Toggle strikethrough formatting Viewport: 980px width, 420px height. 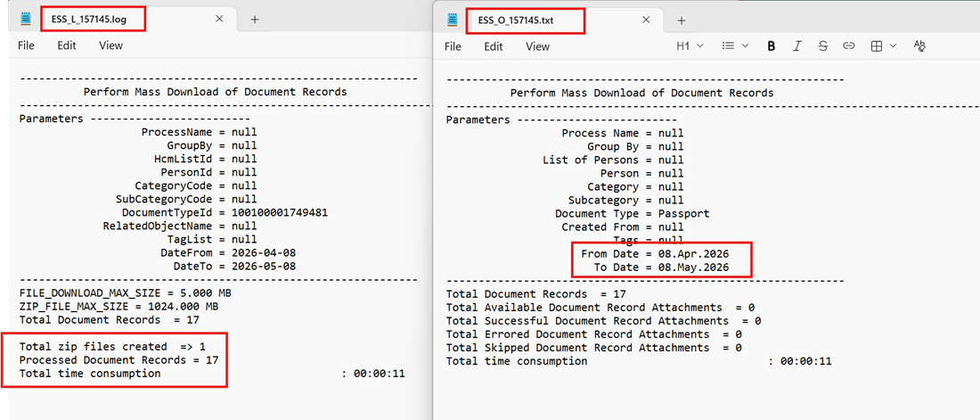pos(823,45)
